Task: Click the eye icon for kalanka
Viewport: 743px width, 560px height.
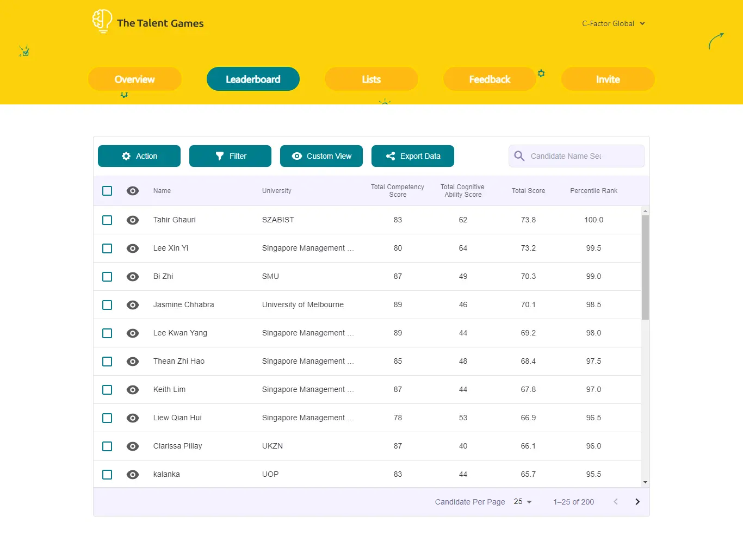Action: click(133, 475)
